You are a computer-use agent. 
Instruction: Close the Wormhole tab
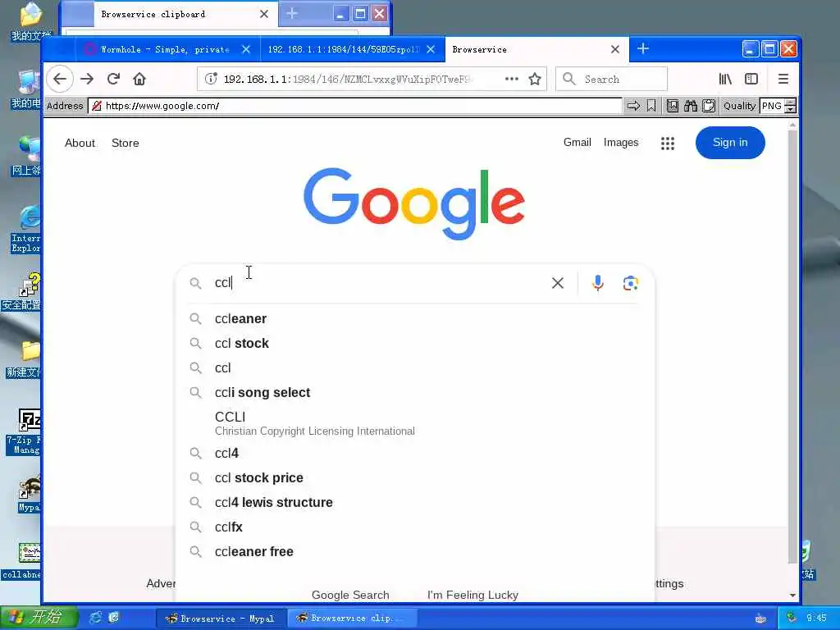246,49
